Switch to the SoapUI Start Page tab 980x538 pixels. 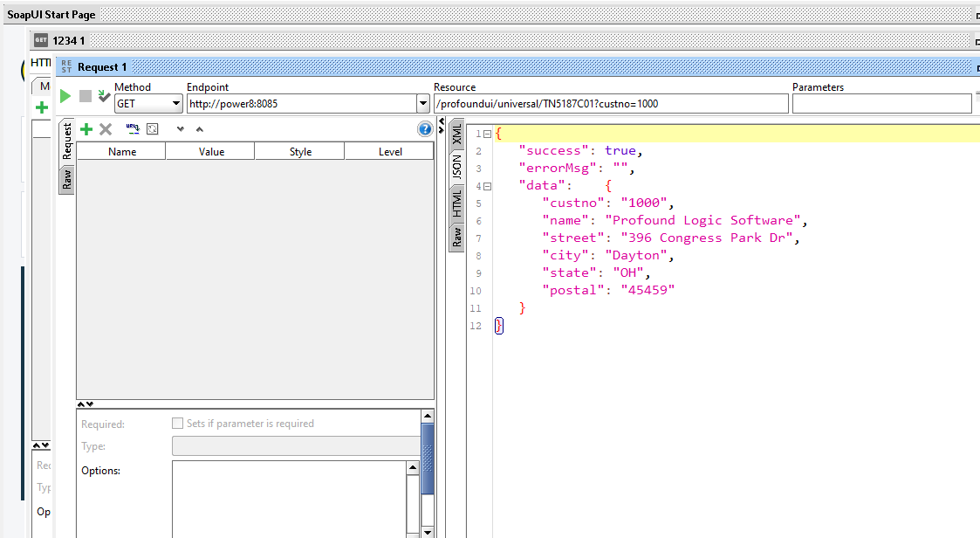pyautogui.click(x=51, y=14)
